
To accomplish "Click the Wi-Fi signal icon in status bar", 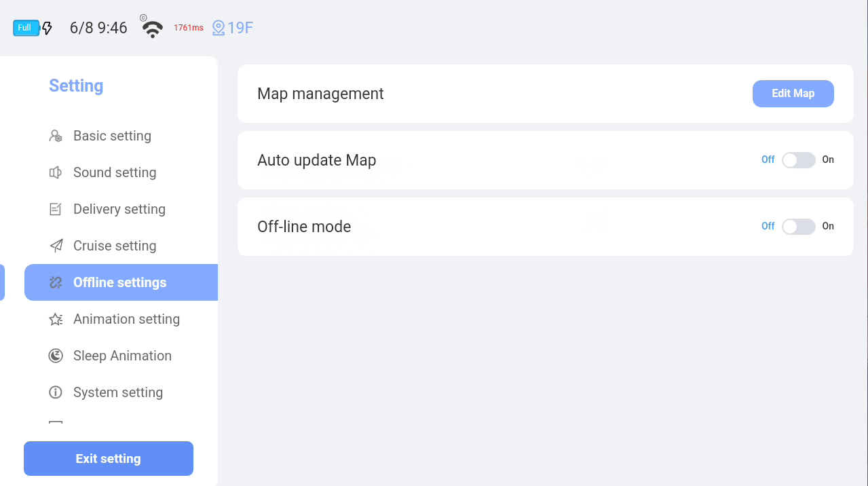I will pos(153,29).
